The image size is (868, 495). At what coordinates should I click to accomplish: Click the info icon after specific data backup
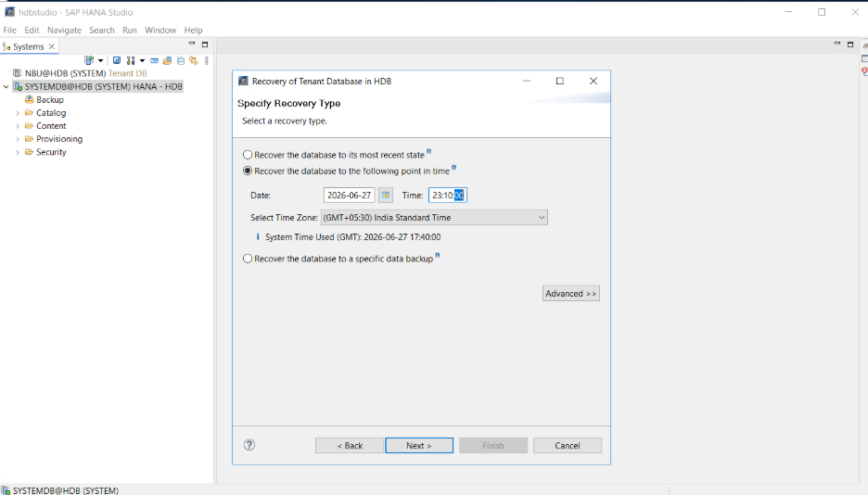click(438, 255)
